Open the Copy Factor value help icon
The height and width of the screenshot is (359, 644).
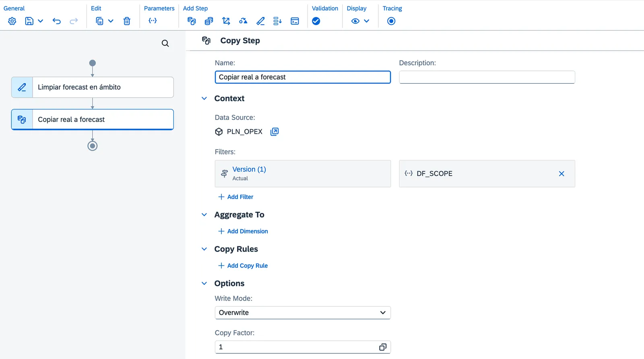click(x=383, y=347)
